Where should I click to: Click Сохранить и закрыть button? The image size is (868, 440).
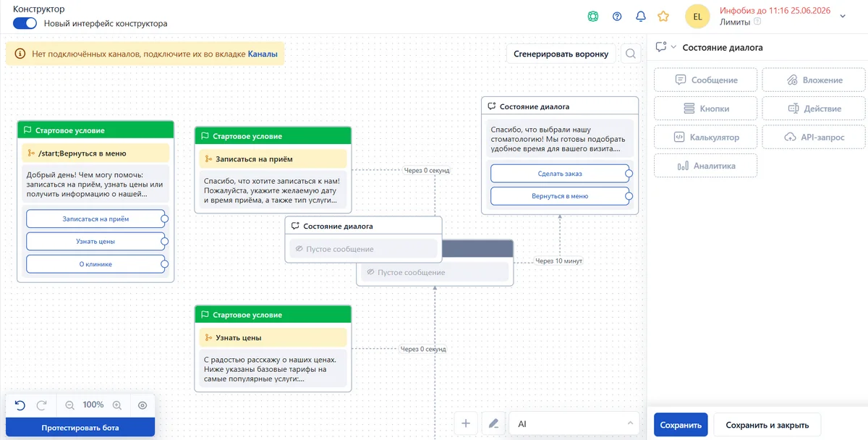(767, 425)
